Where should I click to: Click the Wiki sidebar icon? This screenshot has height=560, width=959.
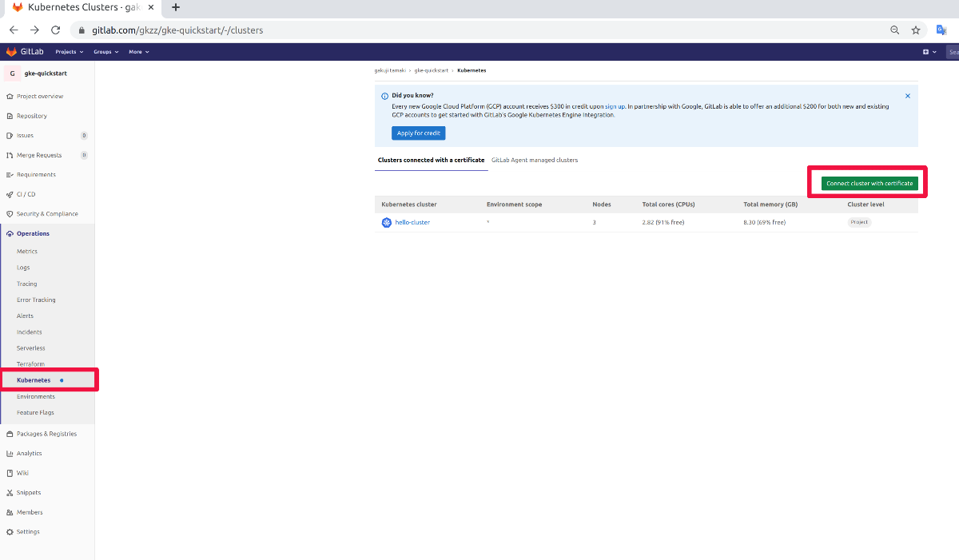(x=10, y=473)
